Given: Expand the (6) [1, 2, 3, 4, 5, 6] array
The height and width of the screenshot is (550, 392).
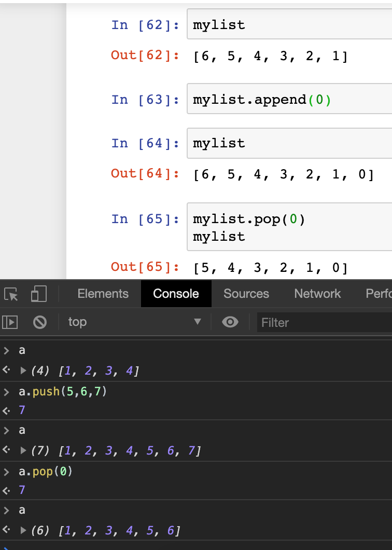Looking at the screenshot, I should 23,530.
